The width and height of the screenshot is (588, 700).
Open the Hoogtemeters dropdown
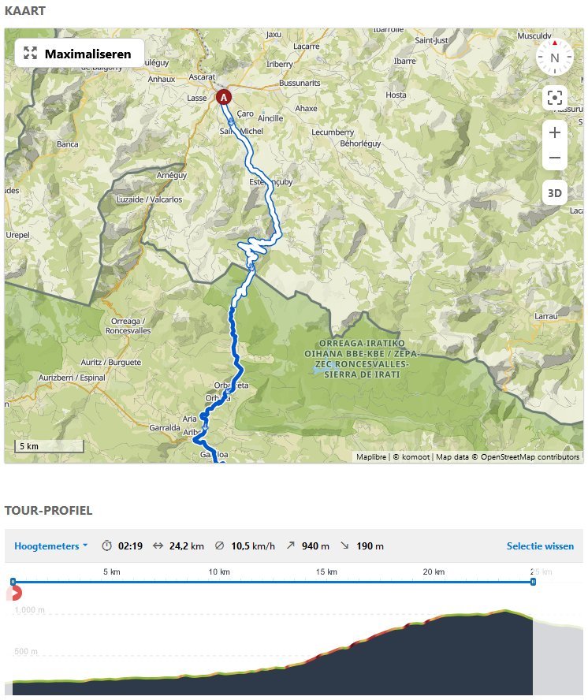coord(51,546)
